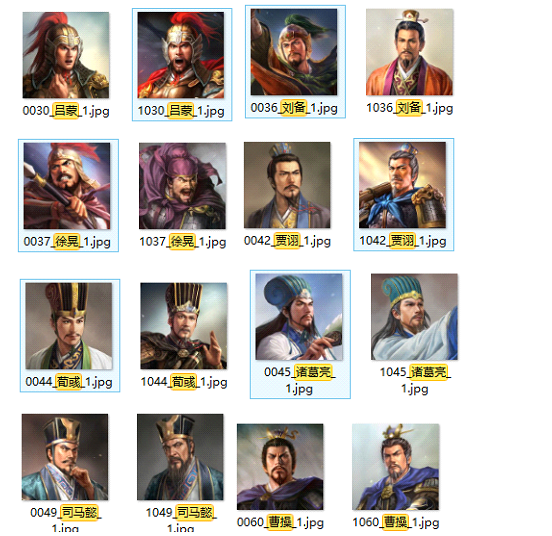
Task: Pick the 0044_荀彧_1.jpg thumbnail
Action: tap(69, 326)
